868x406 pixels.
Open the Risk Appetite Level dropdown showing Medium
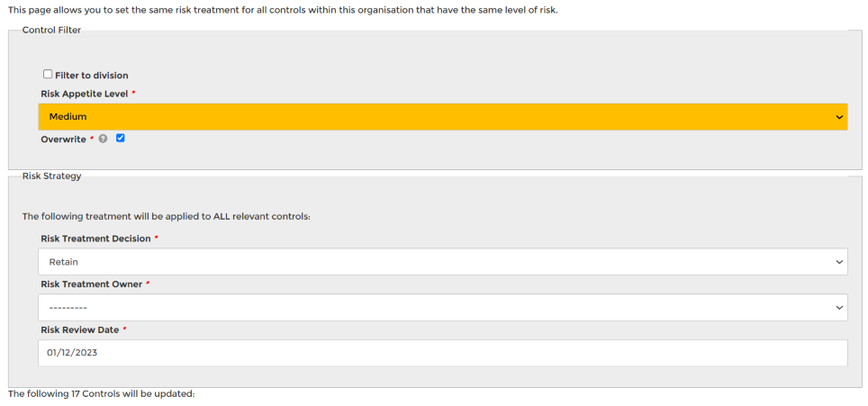(x=441, y=117)
